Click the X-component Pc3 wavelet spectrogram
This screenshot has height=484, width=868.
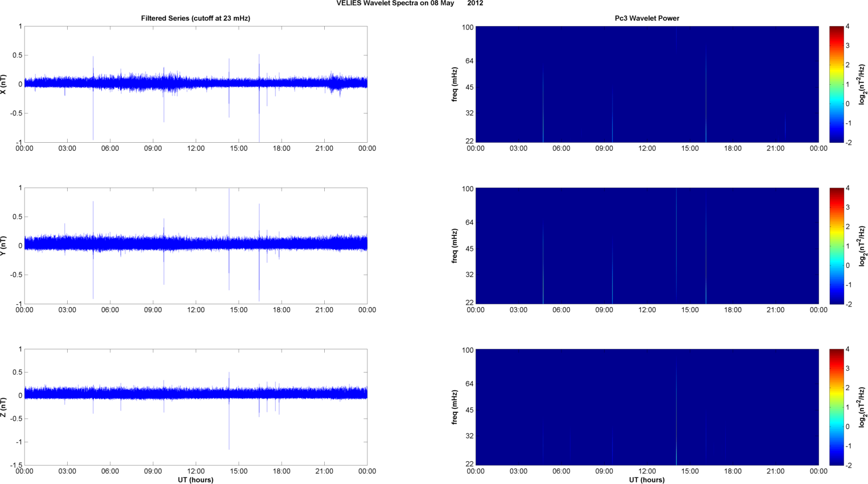[x=647, y=84]
